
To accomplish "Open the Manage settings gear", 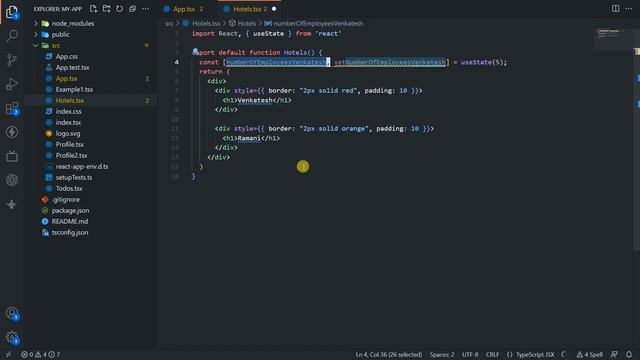I will click(12, 338).
